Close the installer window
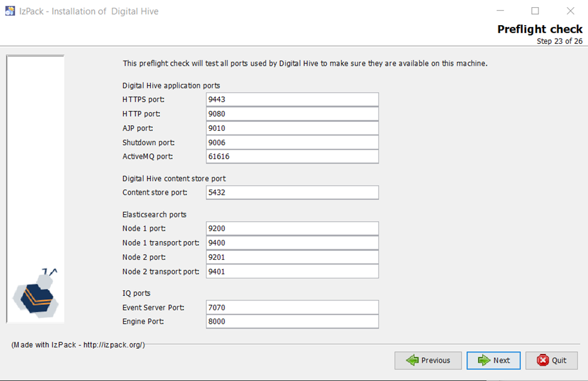The width and height of the screenshot is (588, 381). pyautogui.click(x=571, y=11)
